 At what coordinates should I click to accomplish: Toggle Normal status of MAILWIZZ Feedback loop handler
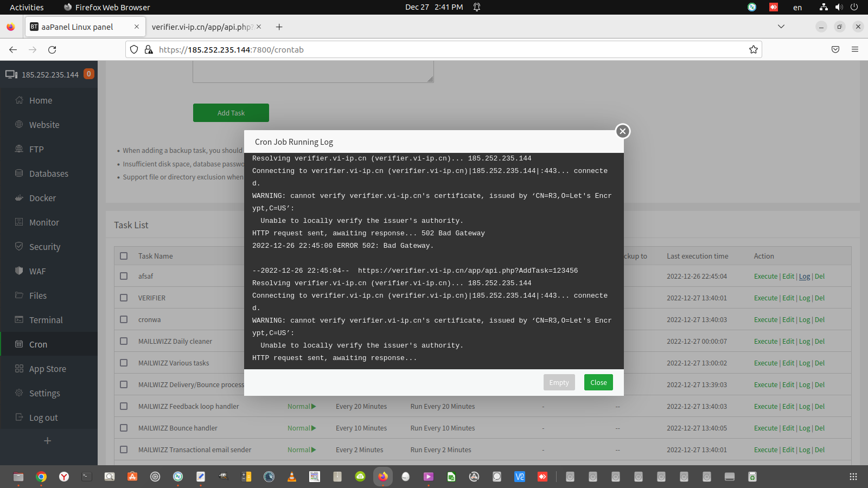[302, 406]
